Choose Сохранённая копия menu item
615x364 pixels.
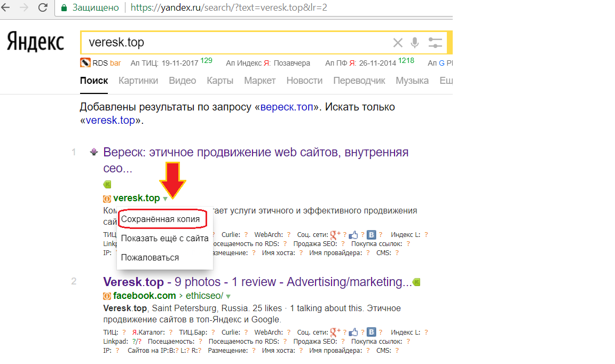tap(160, 219)
